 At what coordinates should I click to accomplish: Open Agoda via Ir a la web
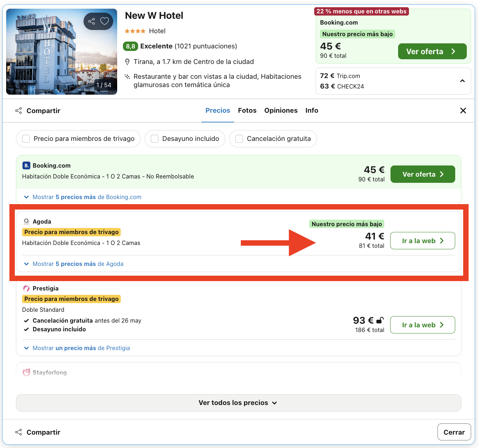(x=422, y=241)
